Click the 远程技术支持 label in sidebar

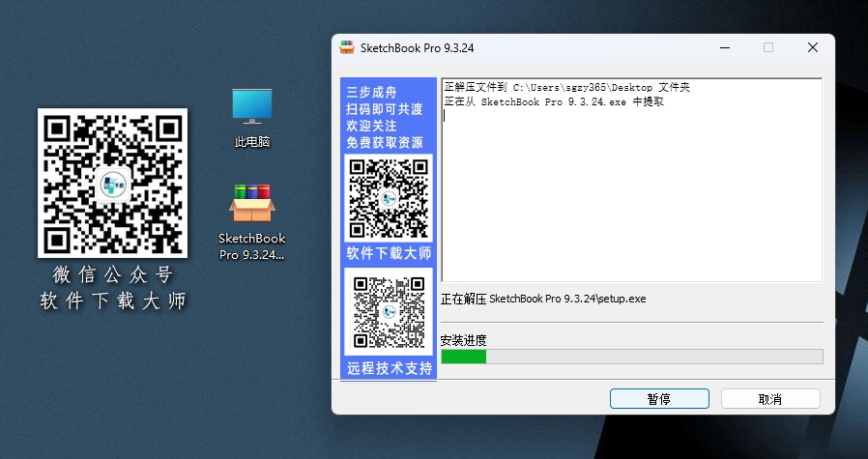click(x=390, y=368)
